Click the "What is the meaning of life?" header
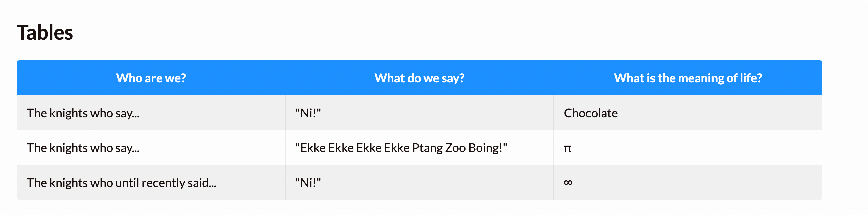The width and height of the screenshot is (868, 215). 688,78
